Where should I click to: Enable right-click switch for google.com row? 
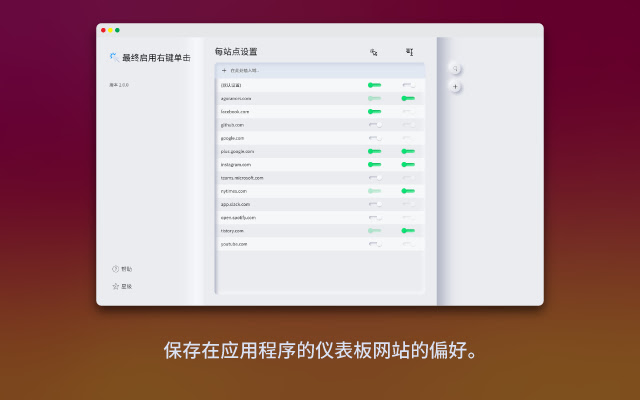375,138
